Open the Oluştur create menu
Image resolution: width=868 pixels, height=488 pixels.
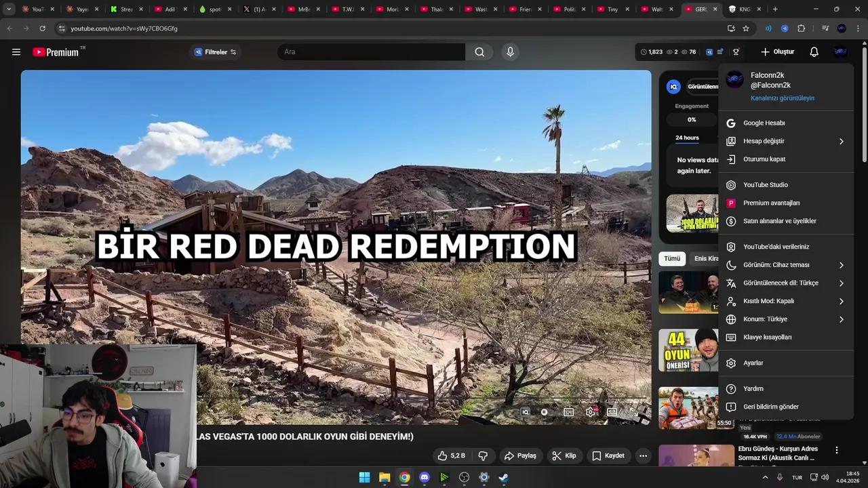point(777,52)
